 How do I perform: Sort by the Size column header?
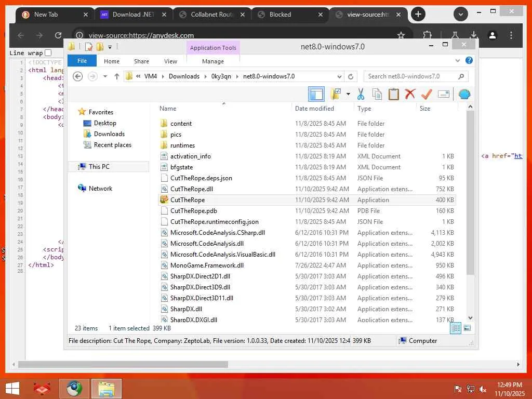pos(425,109)
